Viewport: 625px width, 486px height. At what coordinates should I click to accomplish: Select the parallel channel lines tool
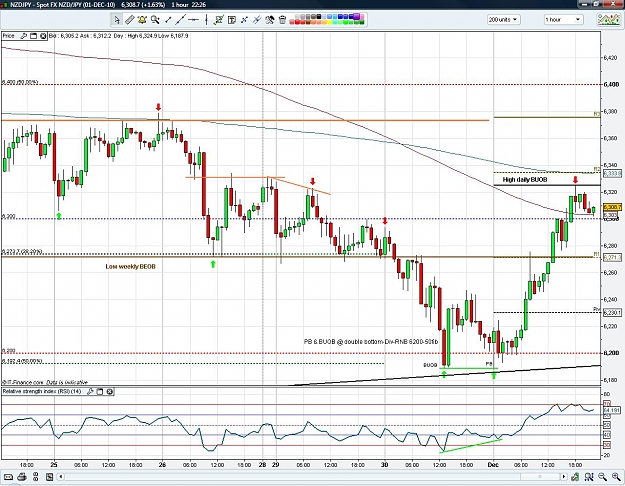[257, 20]
